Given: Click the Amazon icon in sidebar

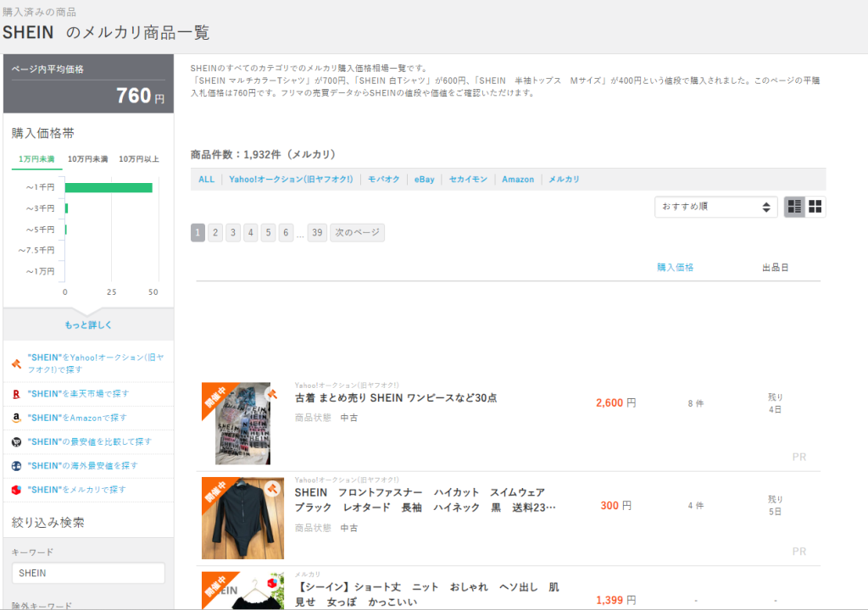Looking at the screenshot, I should pos(16,418).
